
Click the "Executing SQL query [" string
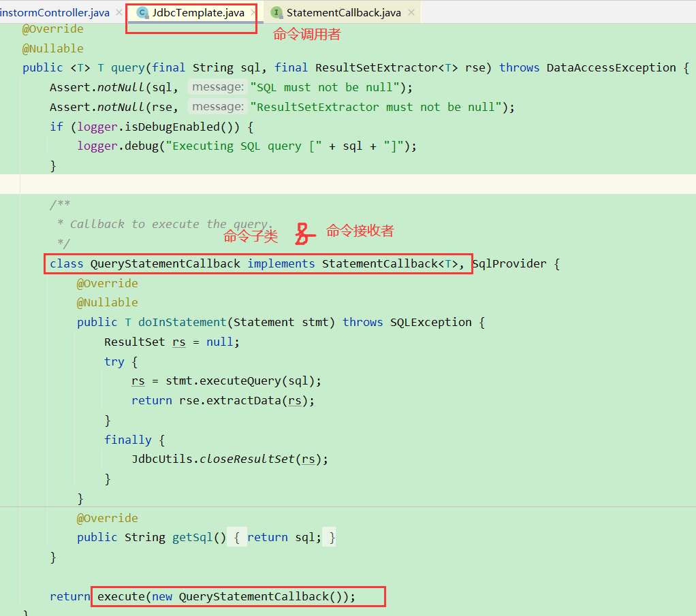(244, 146)
